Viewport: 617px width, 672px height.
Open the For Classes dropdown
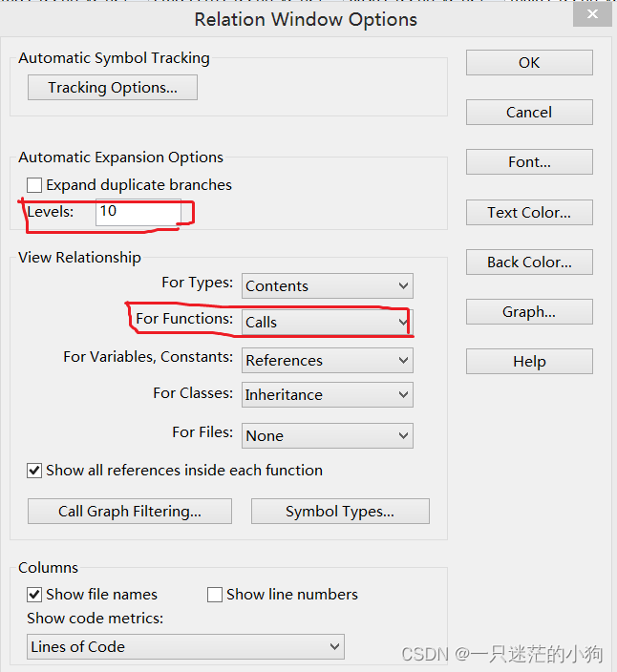[x=328, y=395]
